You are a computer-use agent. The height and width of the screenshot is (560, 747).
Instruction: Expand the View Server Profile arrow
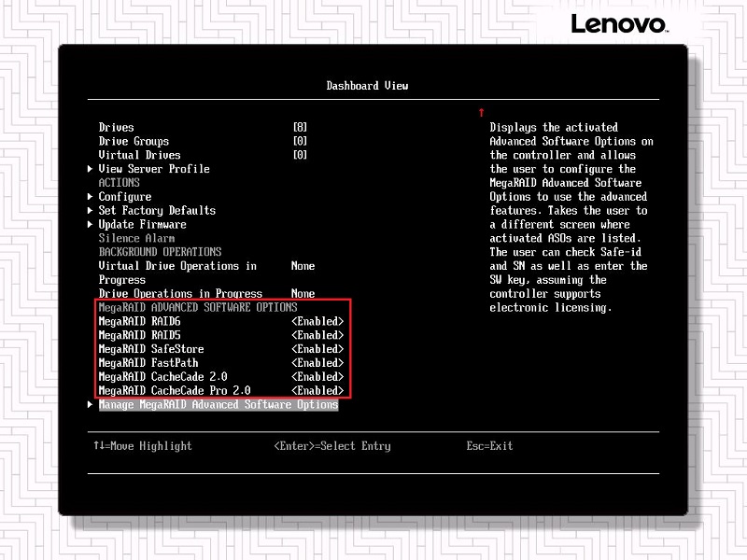pyautogui.click(x=91, y=169)
